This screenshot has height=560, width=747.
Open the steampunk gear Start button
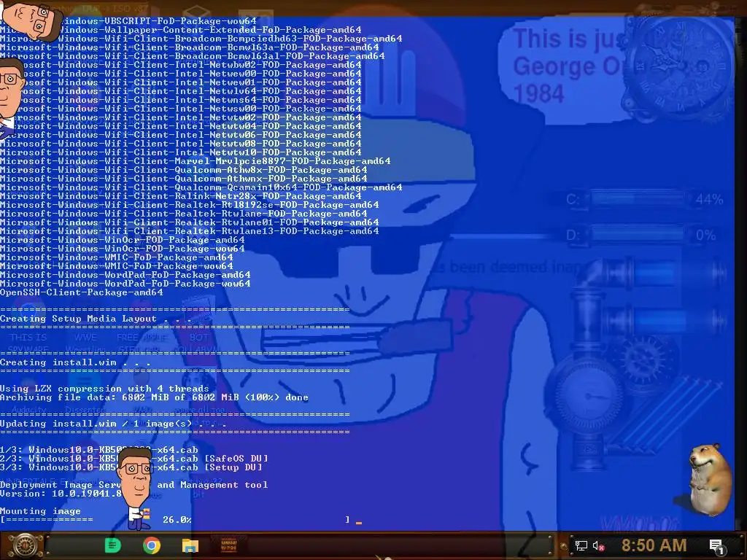pyautogui.click(x=25, y=545)
